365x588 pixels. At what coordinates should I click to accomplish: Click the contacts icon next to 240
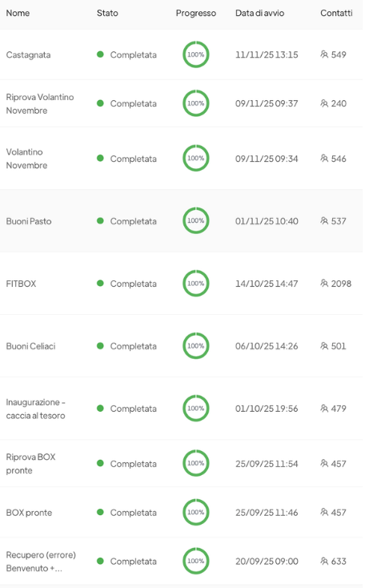(324, 103)
